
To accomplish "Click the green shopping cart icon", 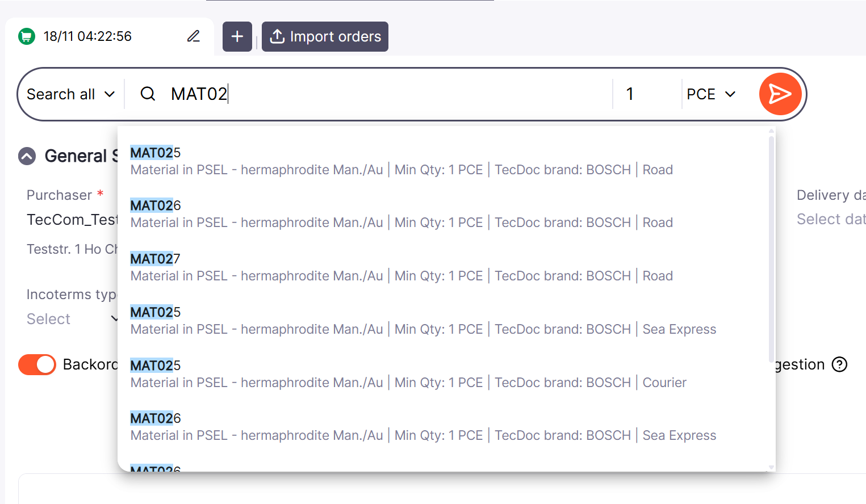I will (26, 36).
